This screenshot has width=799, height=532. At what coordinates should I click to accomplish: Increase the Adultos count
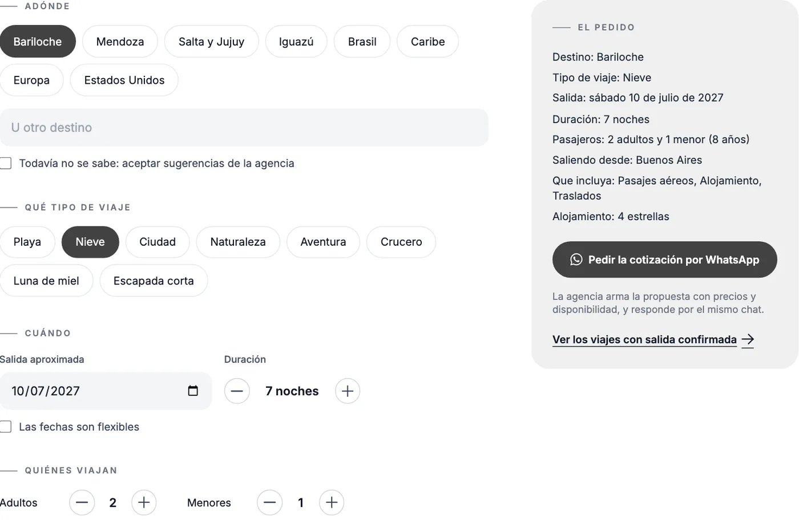pos(144,502)
